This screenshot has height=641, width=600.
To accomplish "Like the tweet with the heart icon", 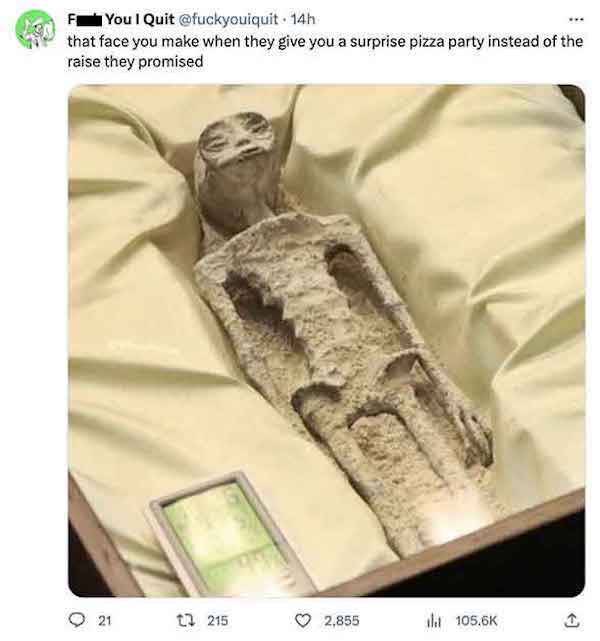I will point(302,621).
